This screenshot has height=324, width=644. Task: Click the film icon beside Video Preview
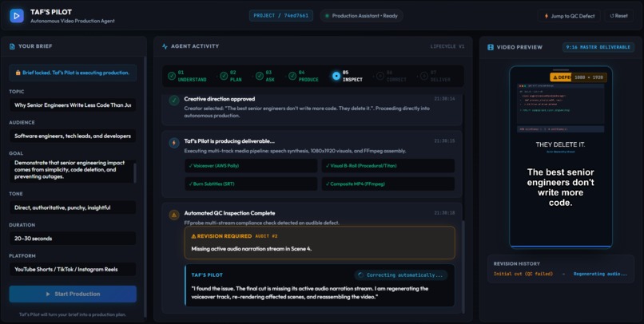point(491,47)
